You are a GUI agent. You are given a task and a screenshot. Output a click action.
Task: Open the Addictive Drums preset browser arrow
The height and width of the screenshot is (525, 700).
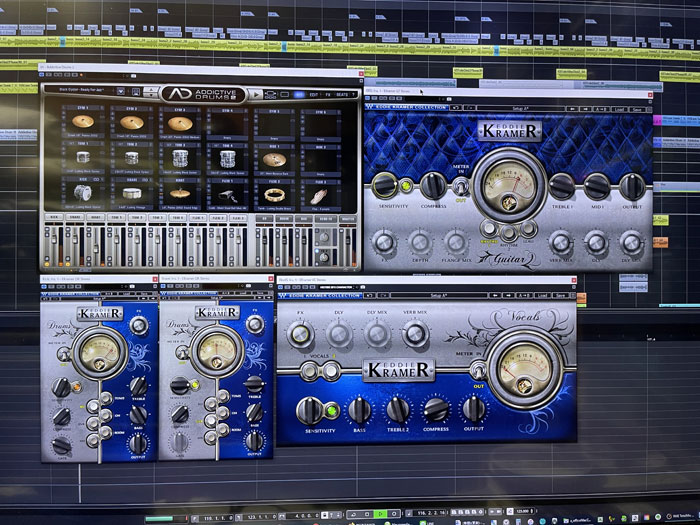121,91
